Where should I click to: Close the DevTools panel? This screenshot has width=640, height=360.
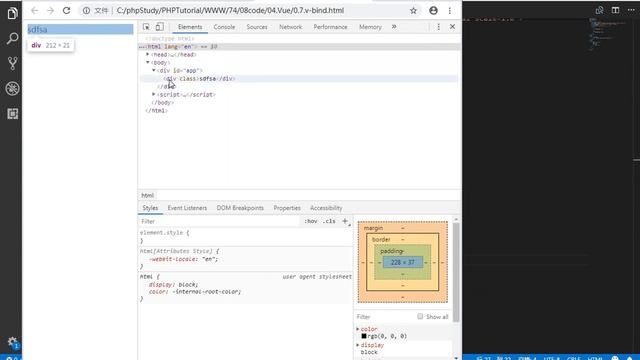(x=452, y=27)
